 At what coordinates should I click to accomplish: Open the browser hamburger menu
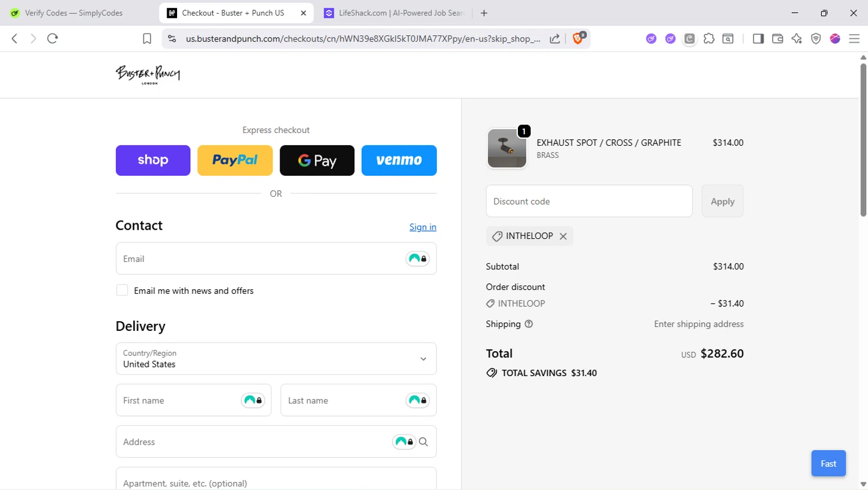click(x=854, y=39)
